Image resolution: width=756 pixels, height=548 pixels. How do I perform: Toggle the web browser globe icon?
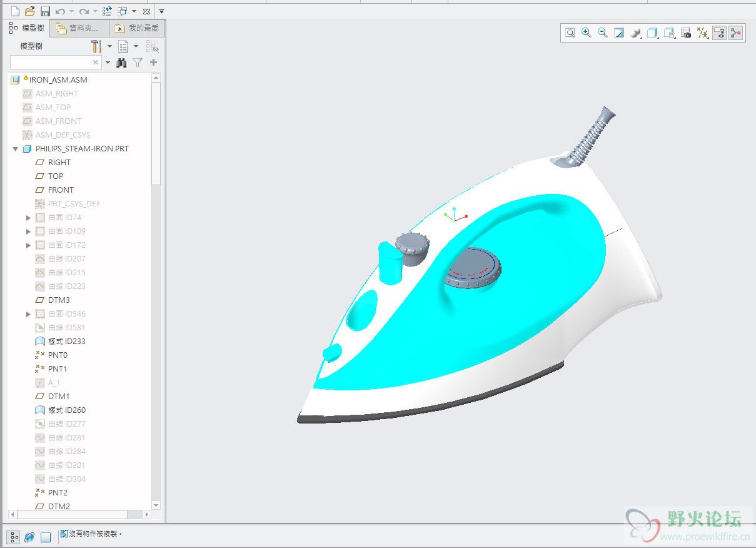(29, 537)
